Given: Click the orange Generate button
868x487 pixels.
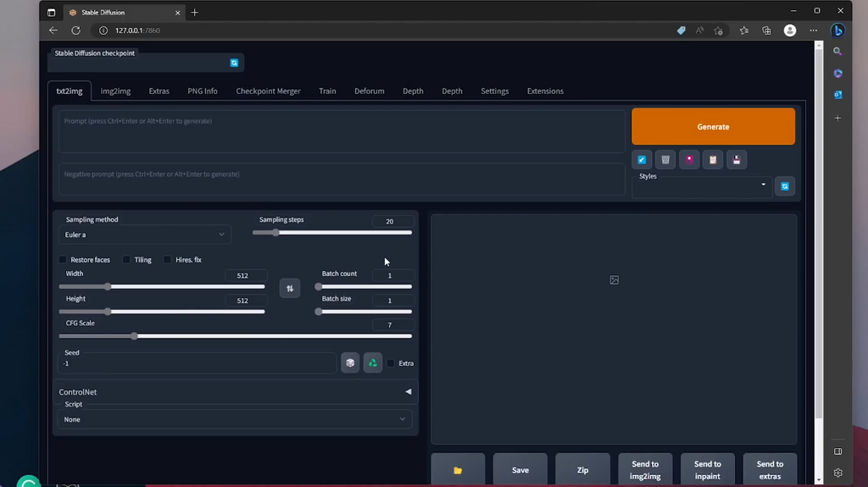Looking at the screenshot, I should pyautogui.click(x=713, y=127).
